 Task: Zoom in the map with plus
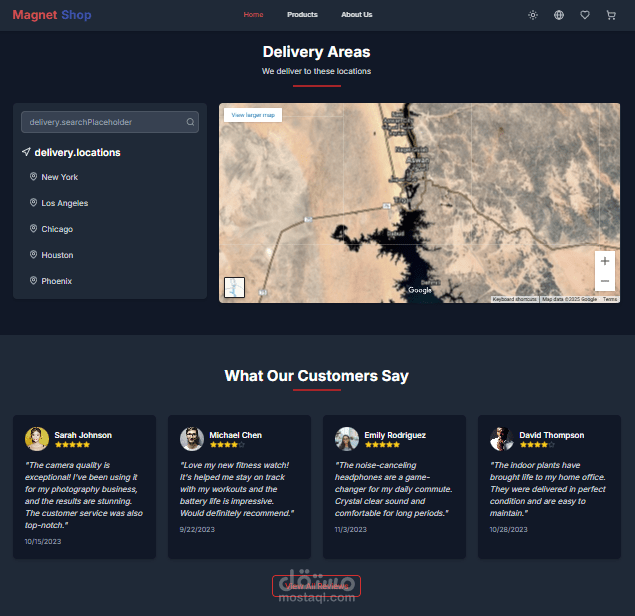pyautogui.click(x=605, y=261)
